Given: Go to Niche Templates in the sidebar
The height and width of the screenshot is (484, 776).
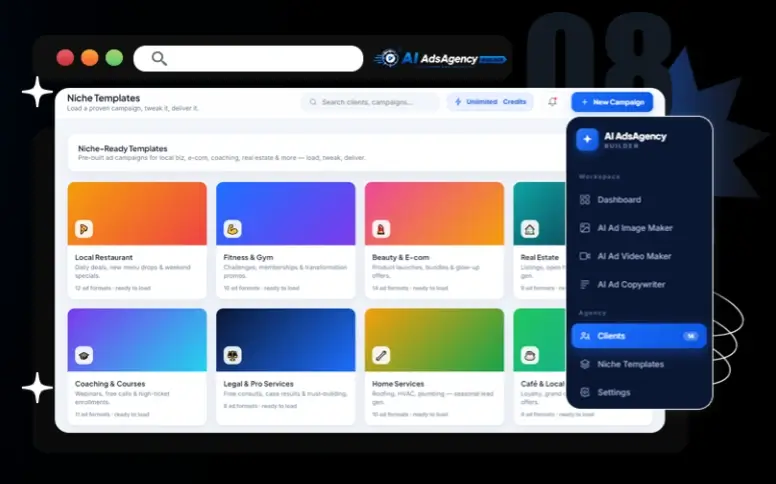Looking at the screenshot, I should [x=638, y=364].
